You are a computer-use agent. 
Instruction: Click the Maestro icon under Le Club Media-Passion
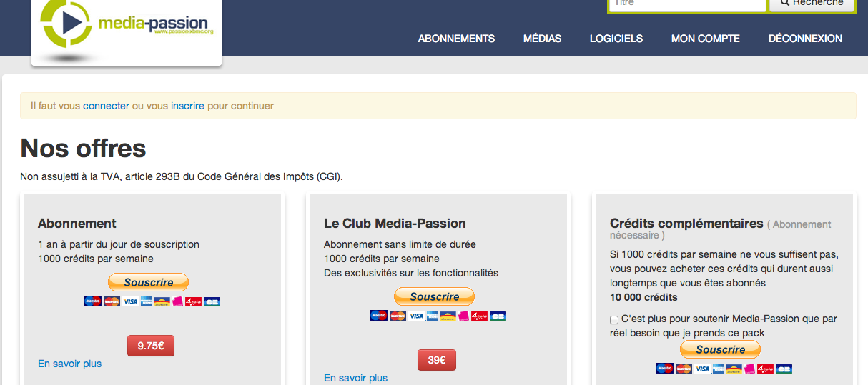coord(378,316)
